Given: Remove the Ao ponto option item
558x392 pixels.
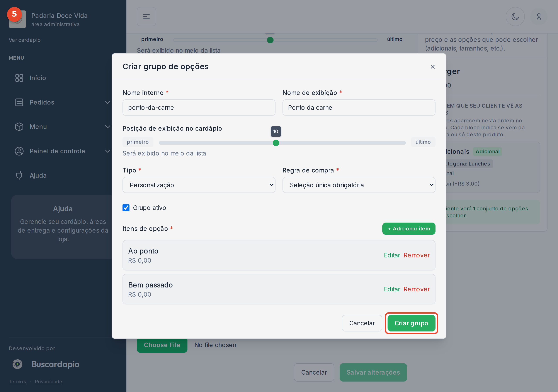Looking at the screenshot, I should [417, 255].
